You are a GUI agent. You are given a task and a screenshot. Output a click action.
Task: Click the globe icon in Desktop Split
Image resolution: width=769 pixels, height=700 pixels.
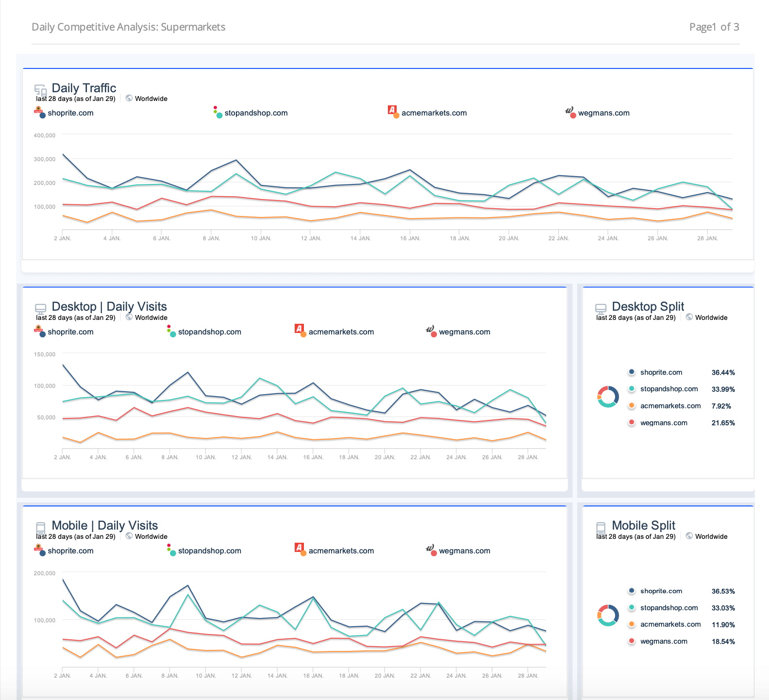click(x=689, y=317)
